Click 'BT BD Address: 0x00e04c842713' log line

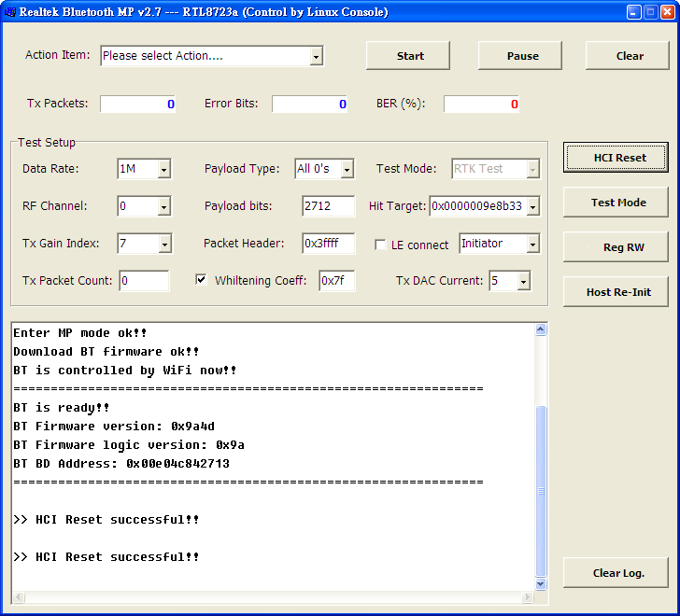(121, 464)
